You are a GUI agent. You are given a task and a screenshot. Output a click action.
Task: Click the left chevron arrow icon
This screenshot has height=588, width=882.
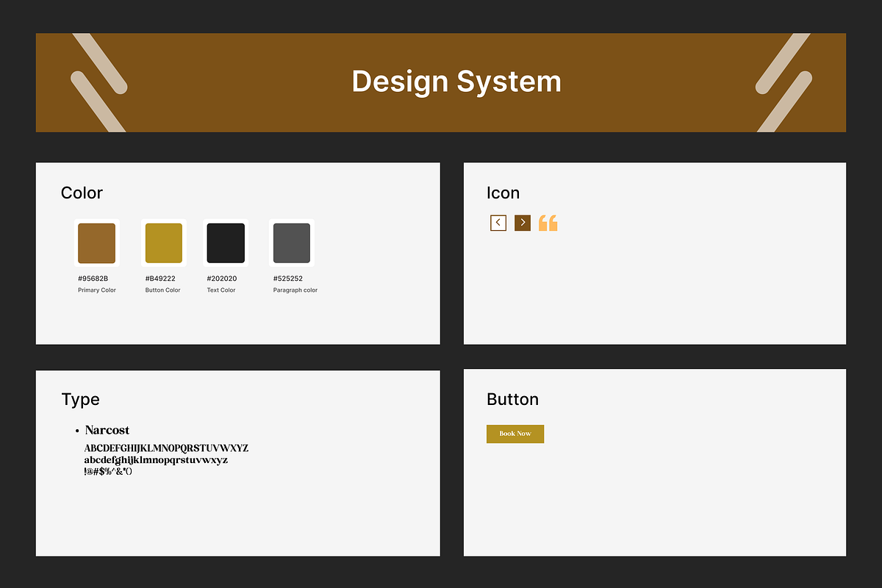point(498,223)
